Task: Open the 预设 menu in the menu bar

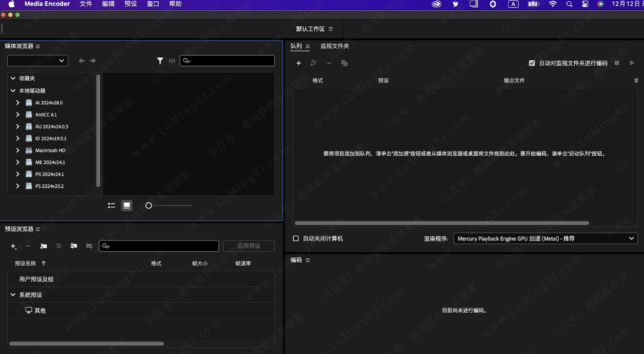Action: [x=131, y=4]
